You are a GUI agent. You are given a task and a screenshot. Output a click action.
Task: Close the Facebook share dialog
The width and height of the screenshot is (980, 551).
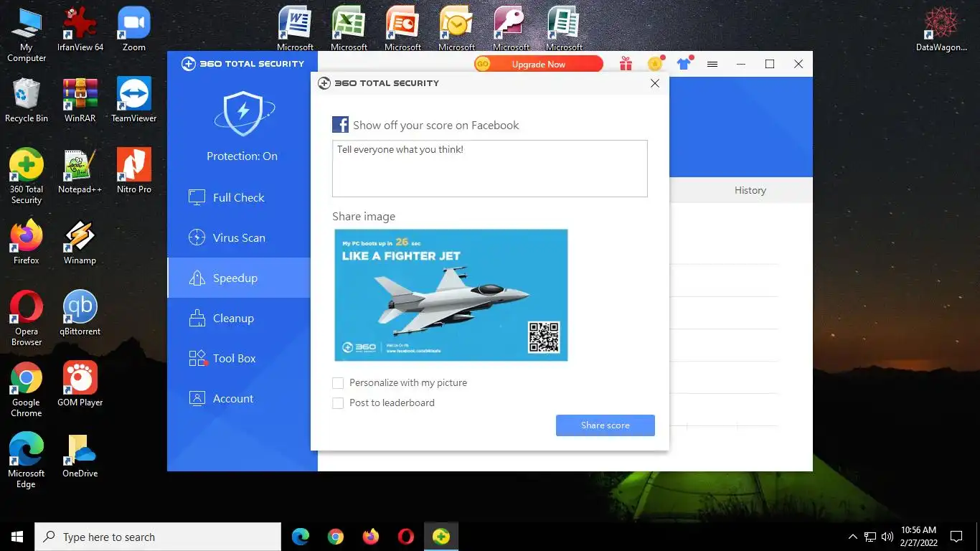point(654,83)
